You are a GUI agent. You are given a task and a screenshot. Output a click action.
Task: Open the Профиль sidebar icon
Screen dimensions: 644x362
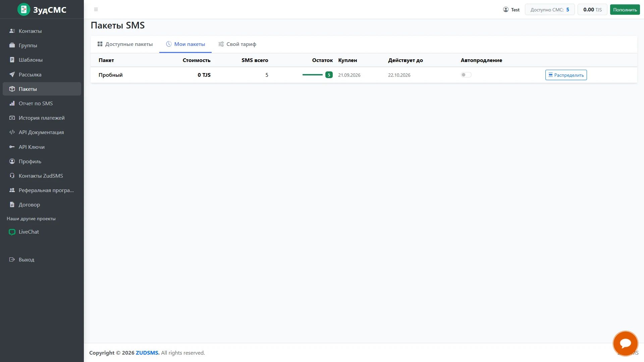coord(12,161)
